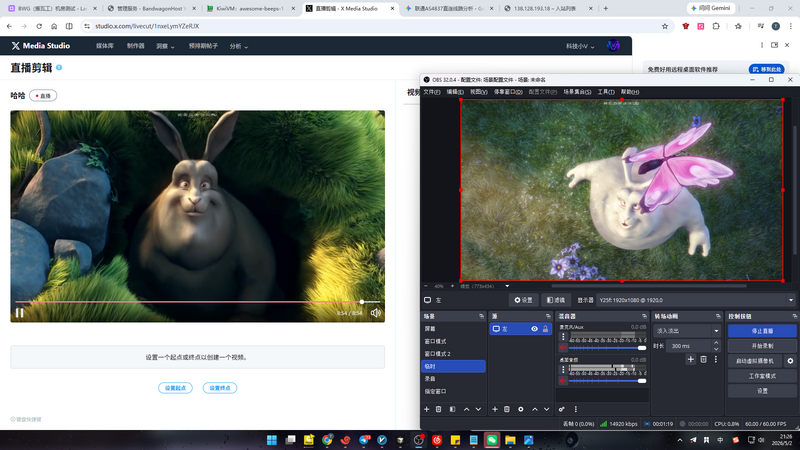Expand the 洞察 insights dropdown
This screenshot has width=800, height=450.
165,46
